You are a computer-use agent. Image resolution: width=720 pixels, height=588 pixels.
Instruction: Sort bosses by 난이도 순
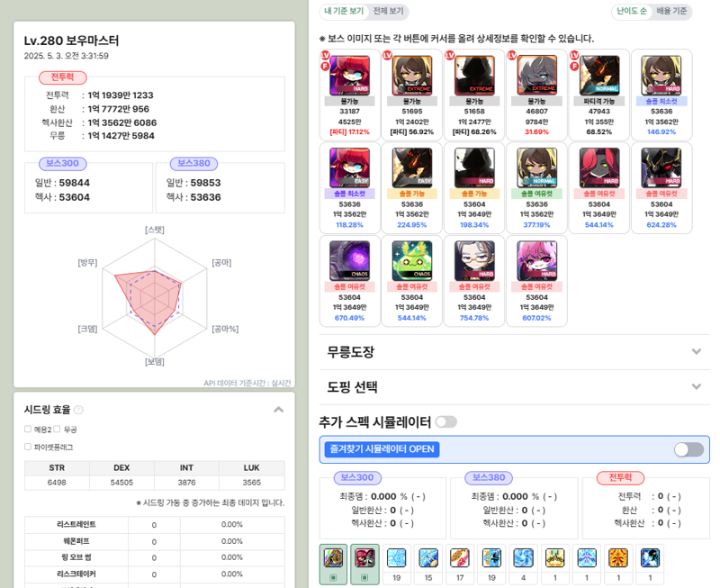point(632,11)
